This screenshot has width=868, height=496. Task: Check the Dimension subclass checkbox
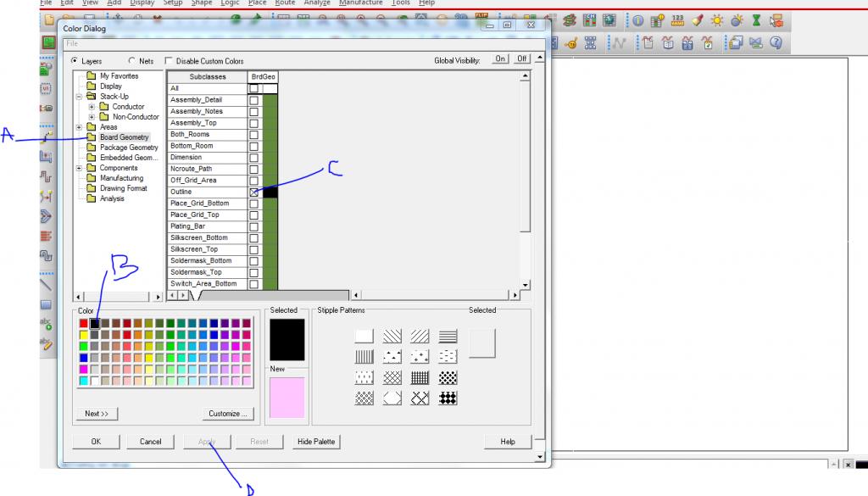coord(253,158)
